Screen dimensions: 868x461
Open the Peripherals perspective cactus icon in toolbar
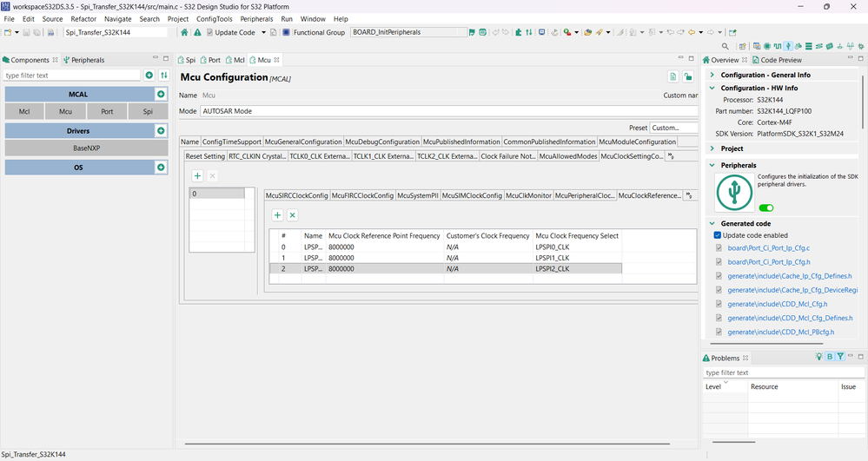coord(788,47)
